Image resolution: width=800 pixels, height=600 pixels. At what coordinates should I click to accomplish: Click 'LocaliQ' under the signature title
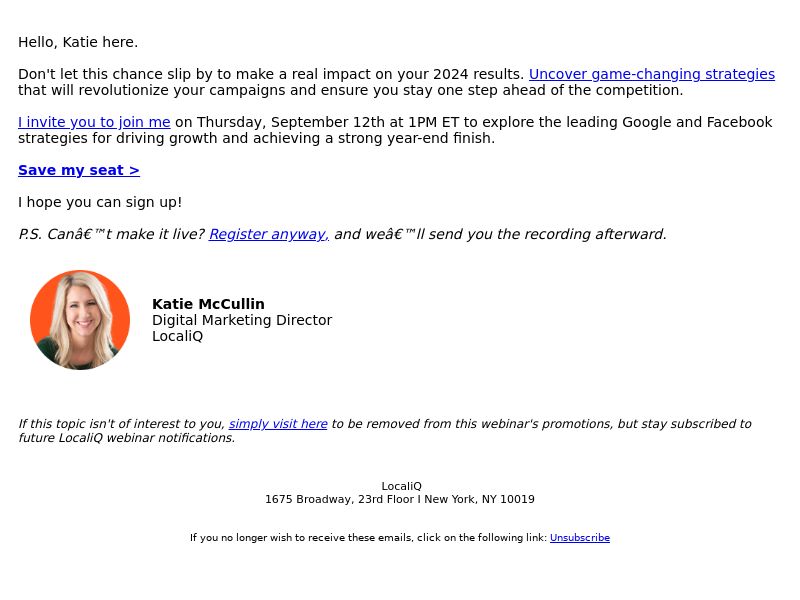178,336
